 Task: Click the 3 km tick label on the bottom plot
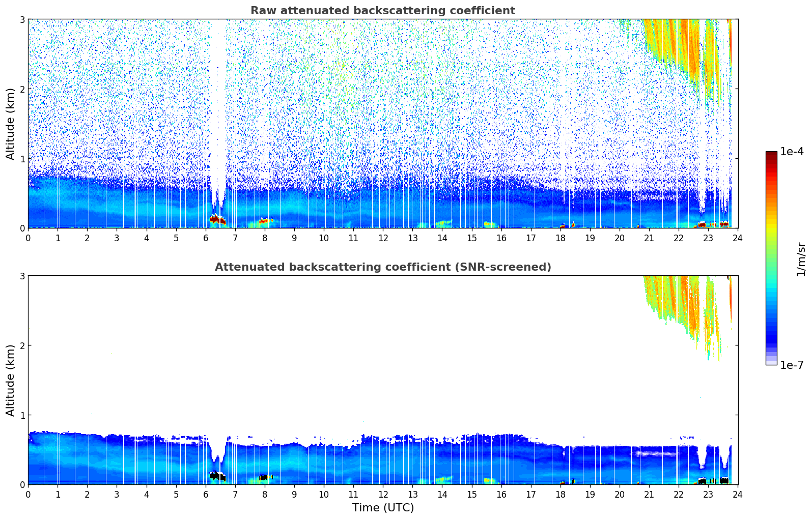tap(22, 276)
